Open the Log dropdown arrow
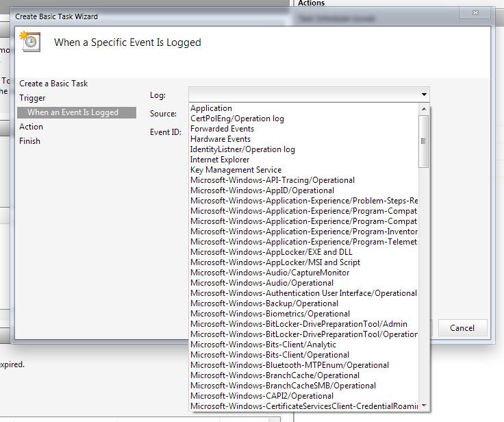Screen dimensions: 504x422 tap(424, 95)
